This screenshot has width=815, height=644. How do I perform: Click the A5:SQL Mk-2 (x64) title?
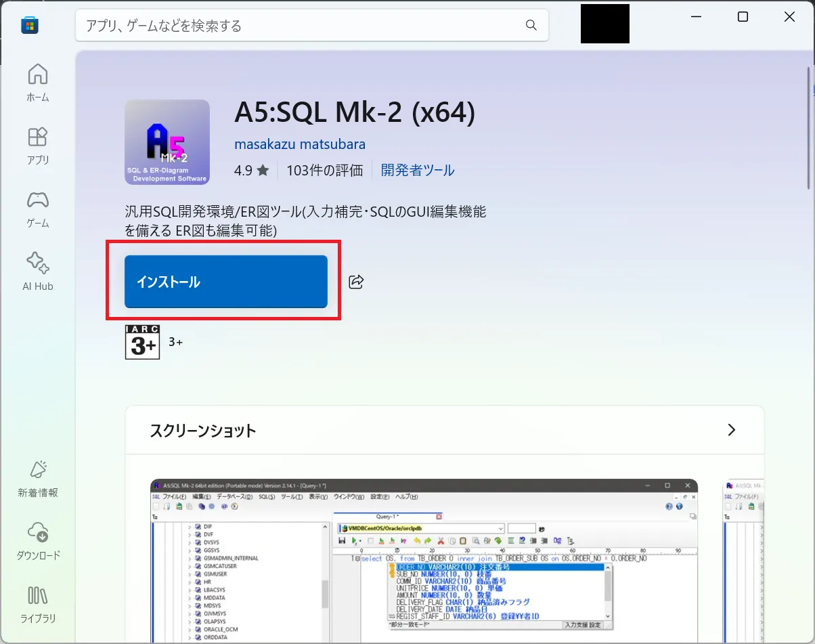[x=355, y=113]
